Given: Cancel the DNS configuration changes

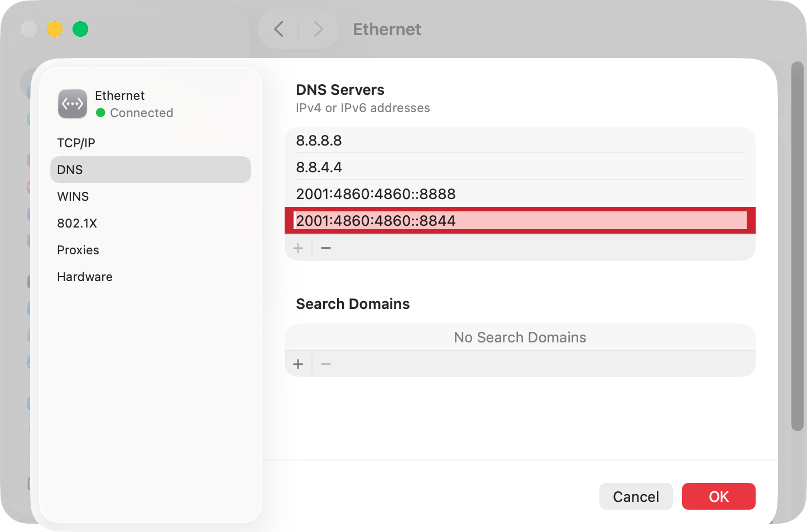Looking at the screenshot, I should [x=636, y=496].
